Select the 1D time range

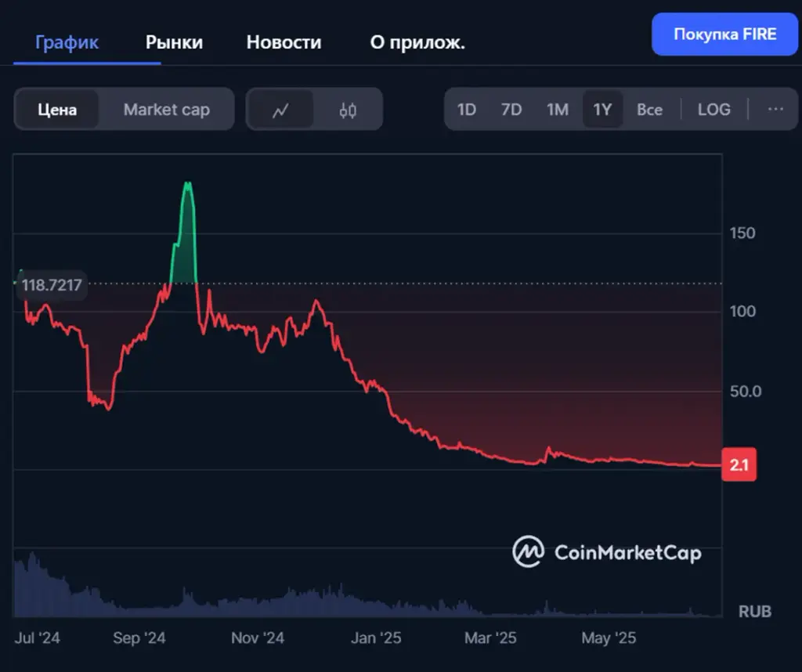[467, 110]
